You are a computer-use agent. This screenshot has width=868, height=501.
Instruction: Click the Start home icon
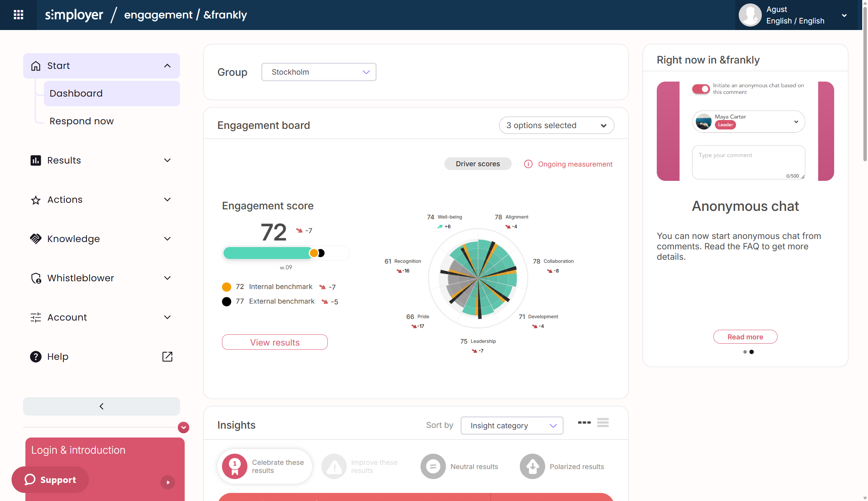(x=36, y=66)
